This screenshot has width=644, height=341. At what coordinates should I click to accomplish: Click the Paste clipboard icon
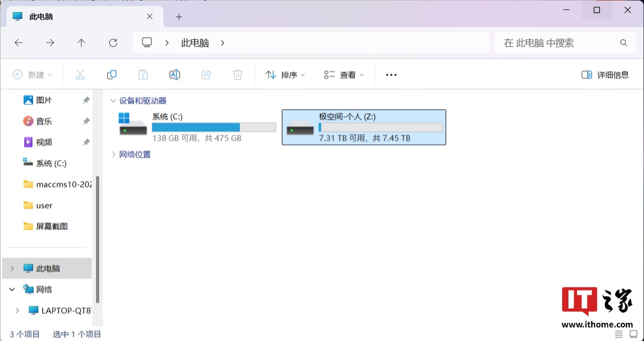coord(143,75)
